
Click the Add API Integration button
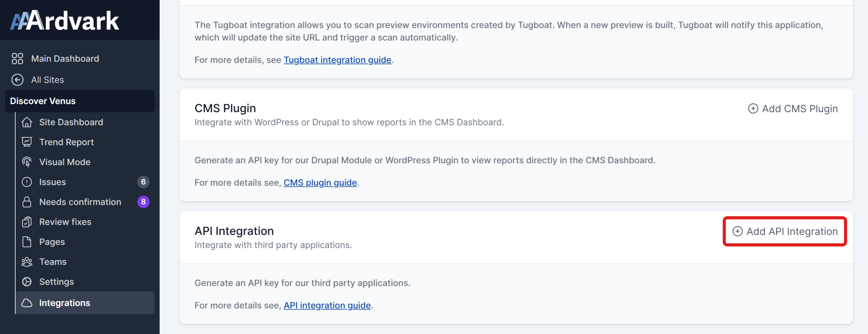coord(785,231)
